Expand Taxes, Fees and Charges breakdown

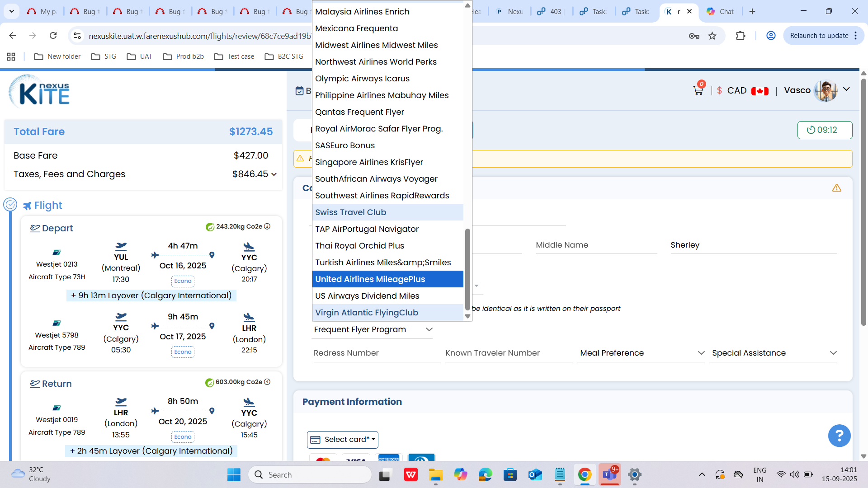(x=274, y=174)
